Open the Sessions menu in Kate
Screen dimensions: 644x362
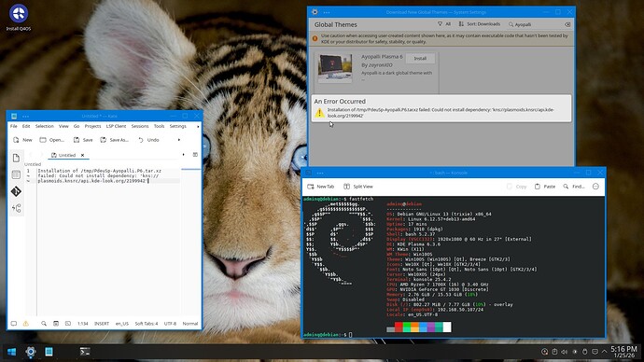(x=140, y=126)
